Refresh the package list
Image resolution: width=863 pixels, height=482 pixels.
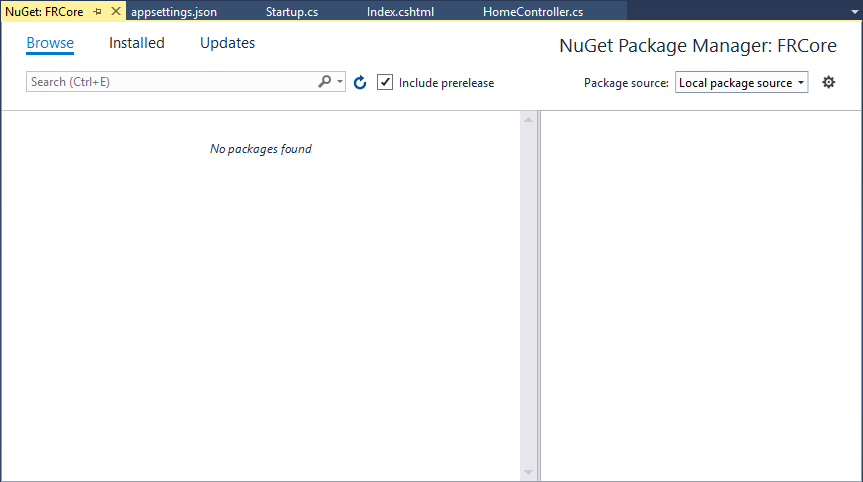pyautogui.click(x=360, y=83)
